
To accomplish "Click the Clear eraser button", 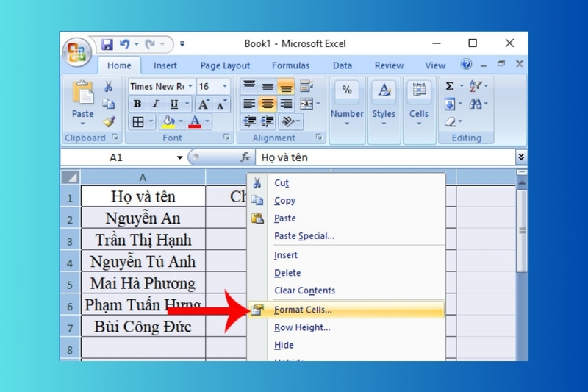I will point(451,121).
